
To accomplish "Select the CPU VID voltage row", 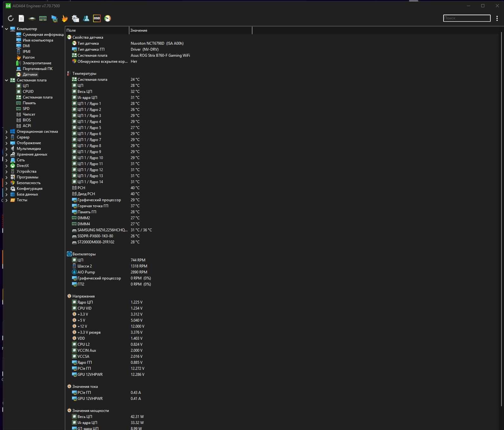I will (x=282, y=308).
